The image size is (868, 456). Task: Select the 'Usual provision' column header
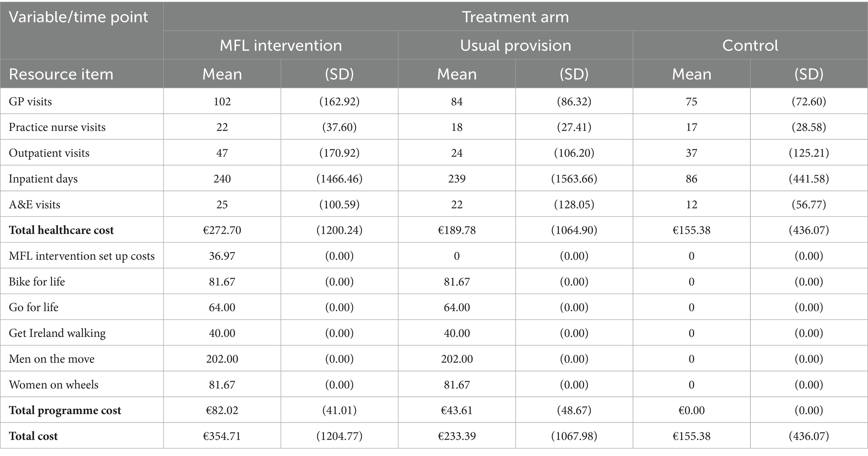[515, 45]
